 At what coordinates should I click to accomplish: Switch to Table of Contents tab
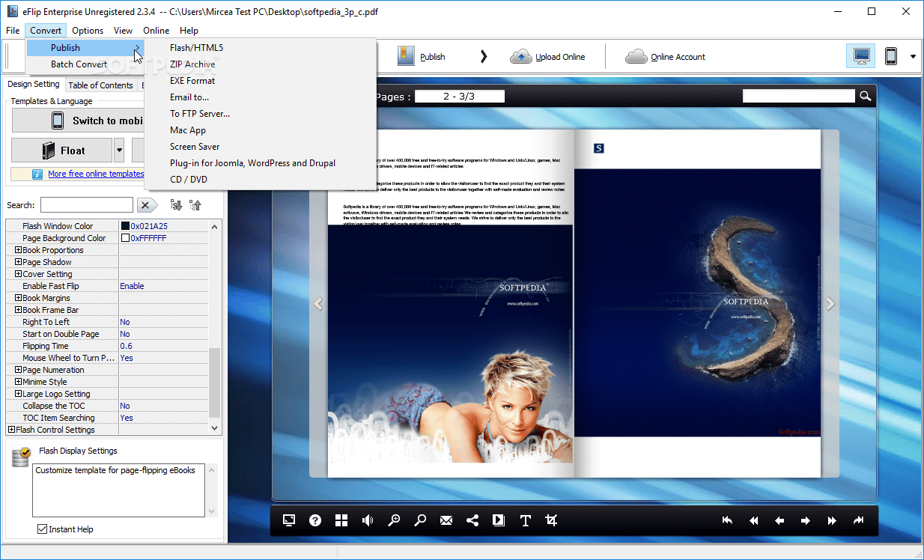(x=100, y=85)
